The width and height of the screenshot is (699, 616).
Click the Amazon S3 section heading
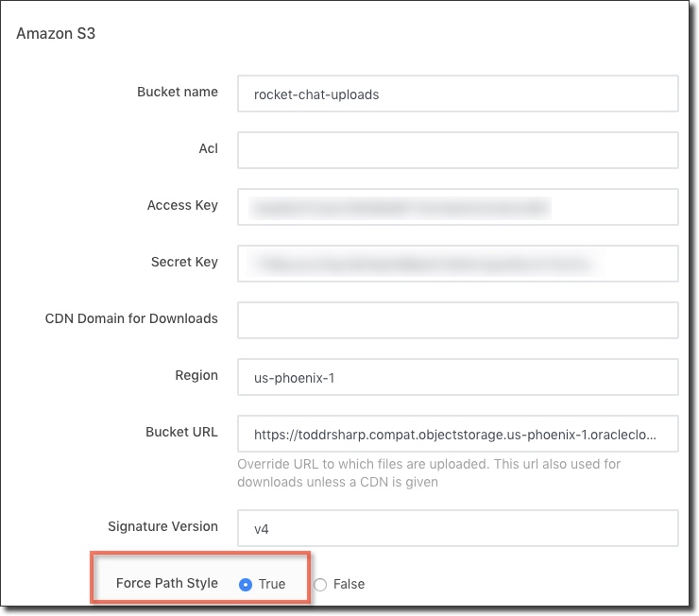tap(57, 34)
